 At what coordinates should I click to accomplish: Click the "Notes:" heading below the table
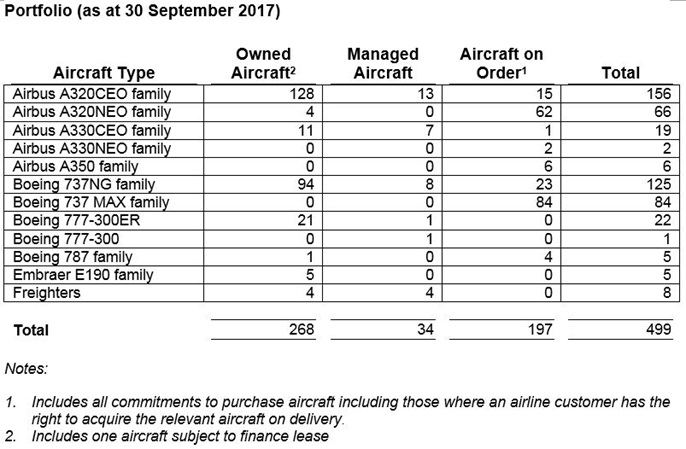click(x=27, y=368)
